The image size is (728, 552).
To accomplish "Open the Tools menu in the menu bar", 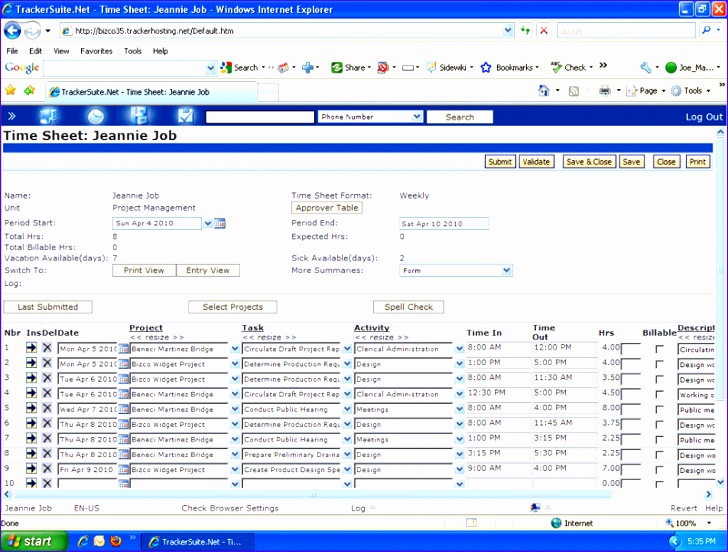I will coord(132,51).
